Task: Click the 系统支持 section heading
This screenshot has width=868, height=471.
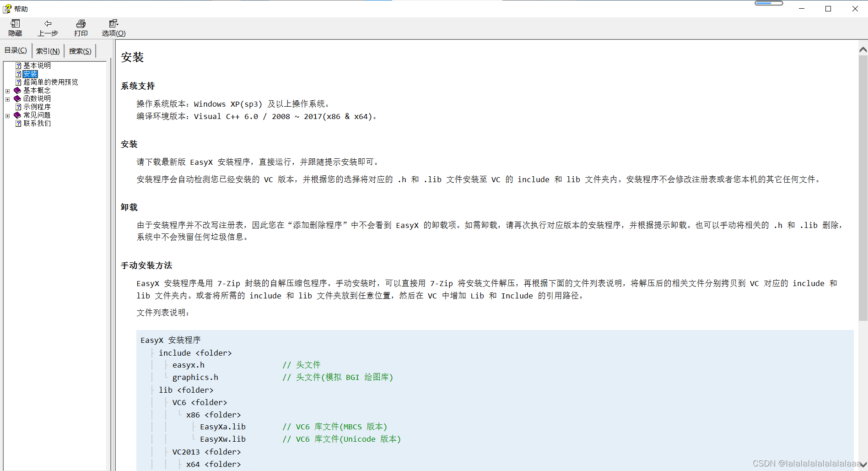Action: 138,86
